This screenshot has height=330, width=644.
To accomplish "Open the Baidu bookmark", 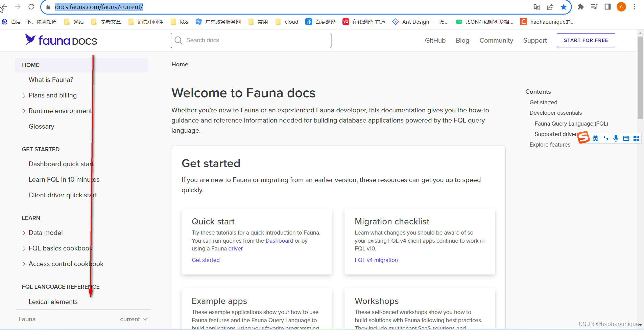I will (29, 22).
